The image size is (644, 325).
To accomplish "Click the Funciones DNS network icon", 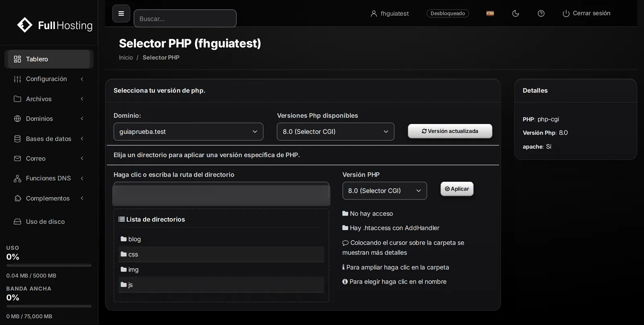I will pyautogui.click(x=17, y=178).
